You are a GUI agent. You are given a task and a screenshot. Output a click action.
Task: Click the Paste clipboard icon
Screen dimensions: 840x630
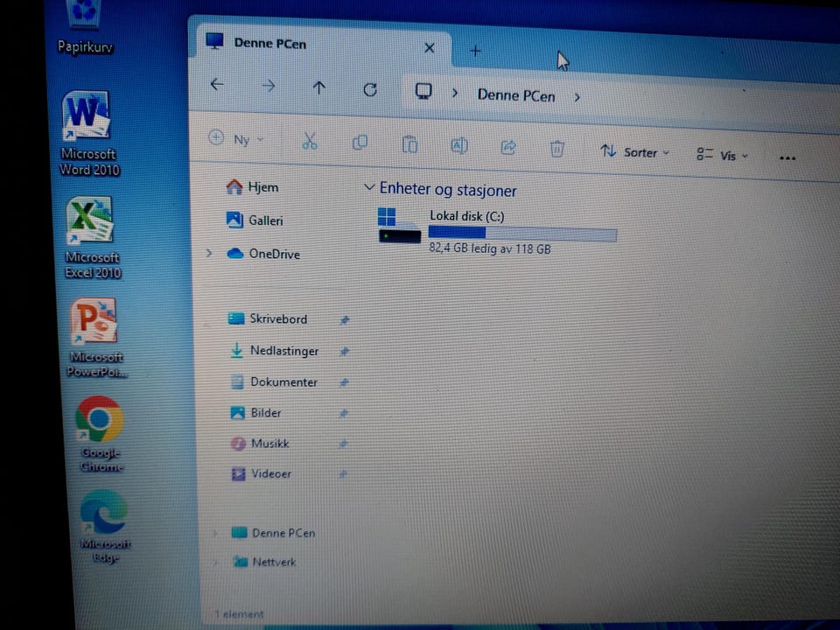pyautogui.click(x=409, y=144)
